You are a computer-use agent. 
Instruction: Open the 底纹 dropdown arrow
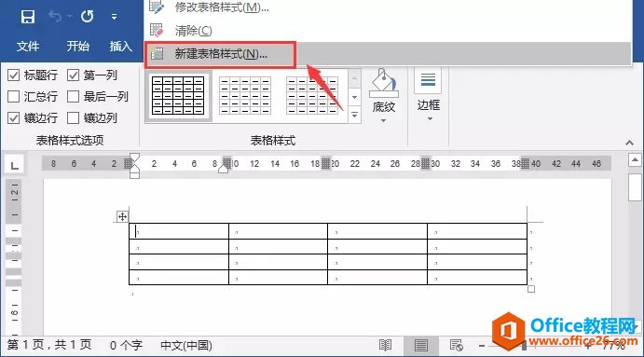[384, 121]
